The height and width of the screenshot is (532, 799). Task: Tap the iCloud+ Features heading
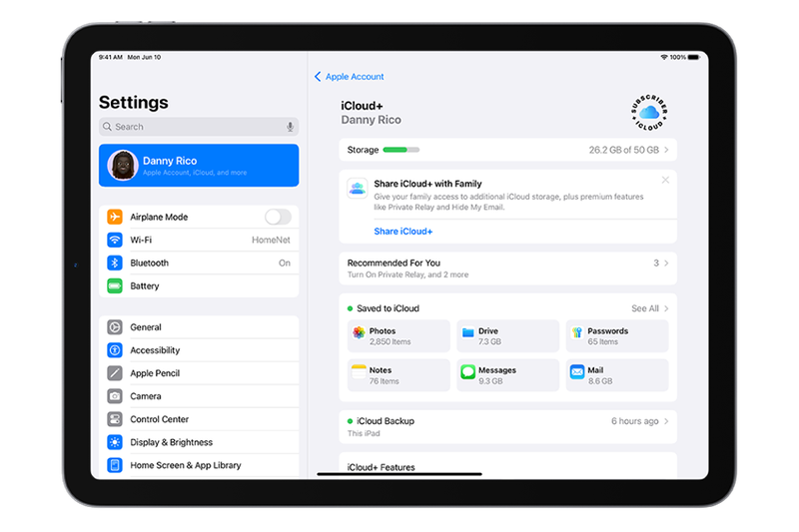[x=382, y=467]
